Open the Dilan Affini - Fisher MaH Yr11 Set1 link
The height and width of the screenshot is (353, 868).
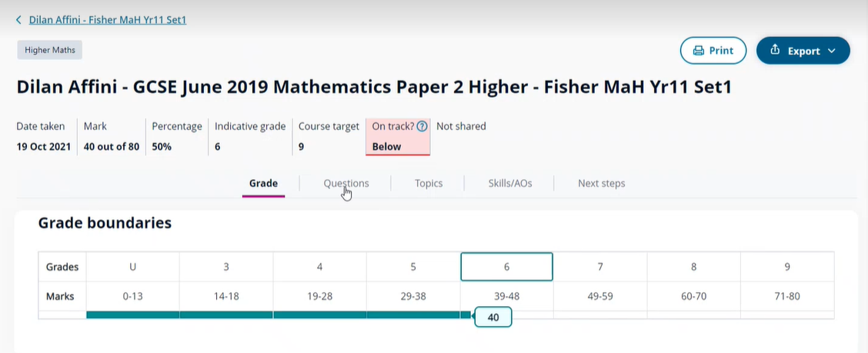pos(108,20)
